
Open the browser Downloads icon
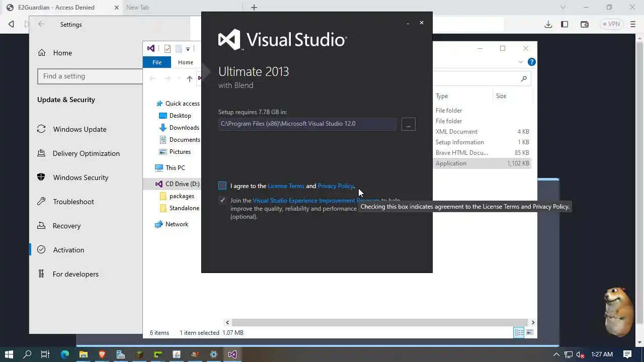click(548, 24)
